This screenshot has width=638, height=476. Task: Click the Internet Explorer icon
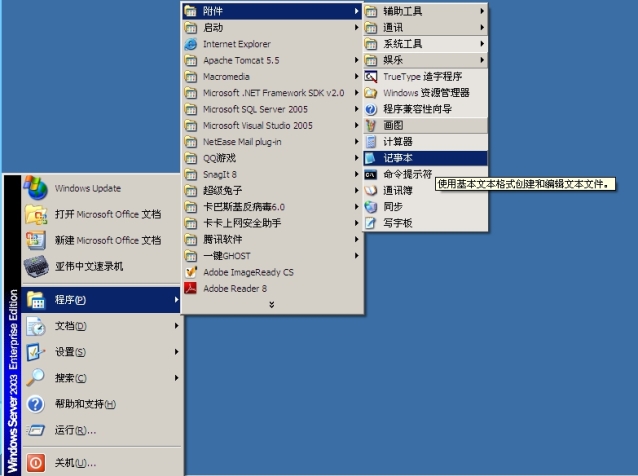(x=190, y=44)
